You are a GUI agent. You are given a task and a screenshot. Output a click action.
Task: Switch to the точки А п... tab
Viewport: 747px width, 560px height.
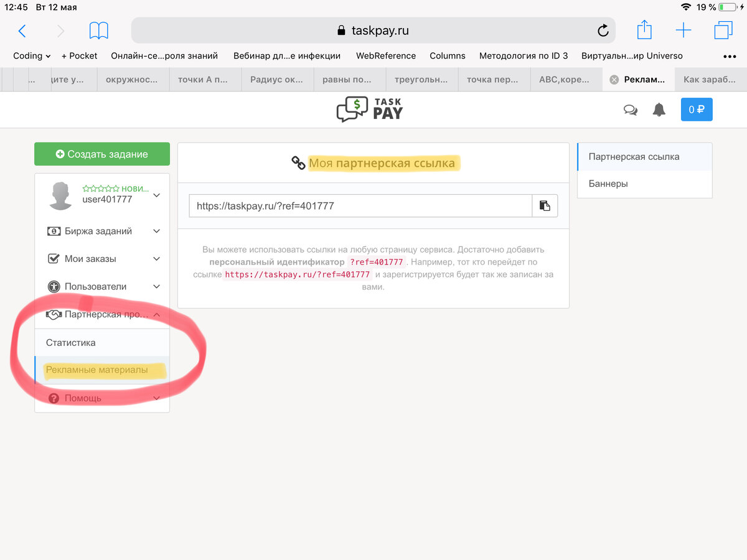[205, 80]
